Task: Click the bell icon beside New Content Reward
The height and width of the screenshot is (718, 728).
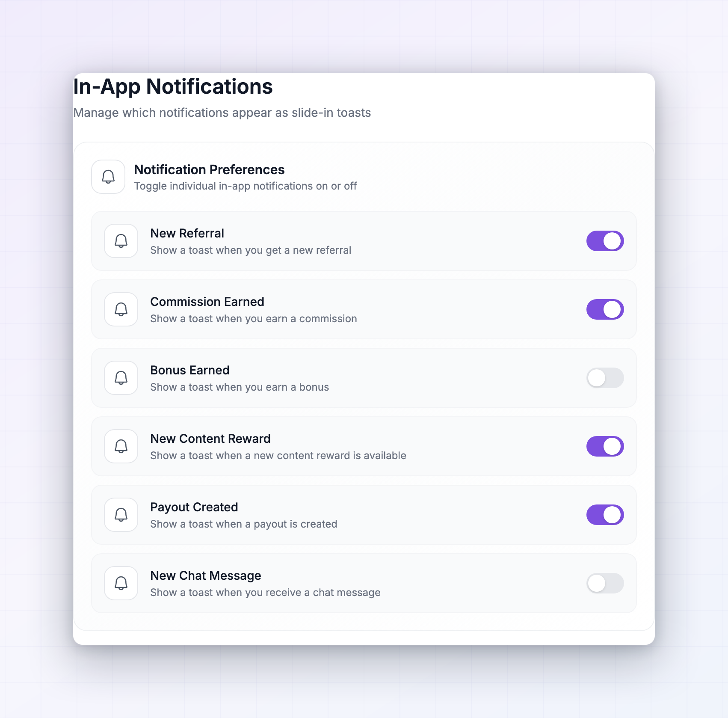Action: 121,446
